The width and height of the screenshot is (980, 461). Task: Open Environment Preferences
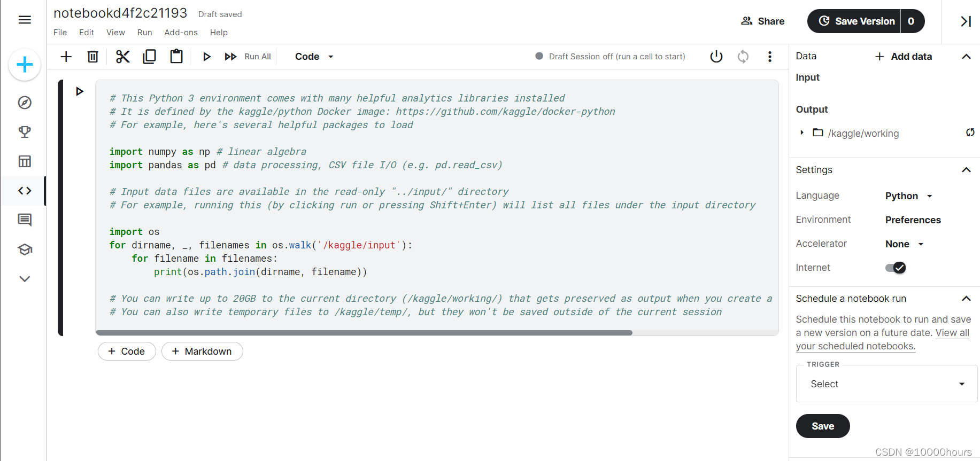[913, 220]
